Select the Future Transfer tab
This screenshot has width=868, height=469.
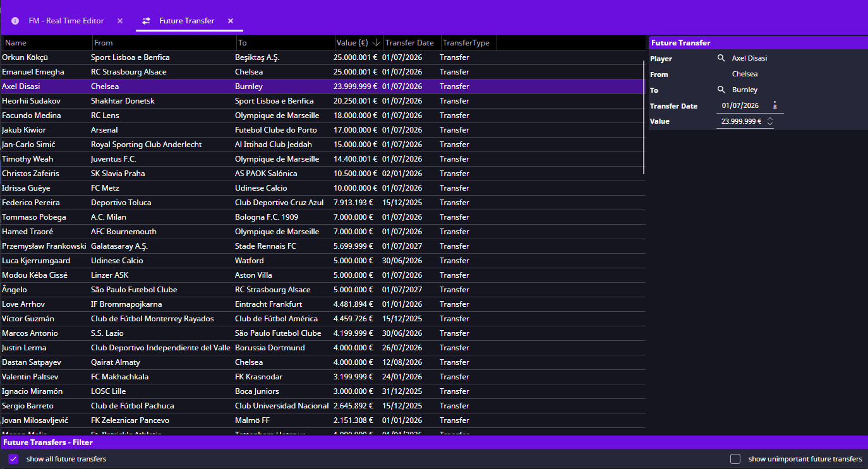[186, 21]
